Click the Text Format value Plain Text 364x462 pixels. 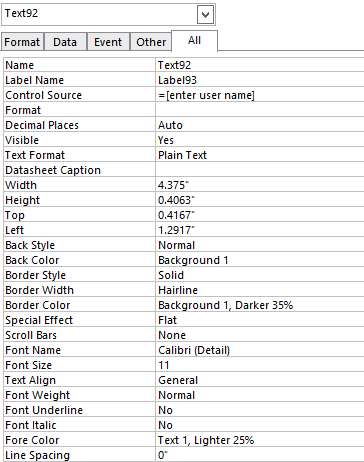[x=260, y=155]
